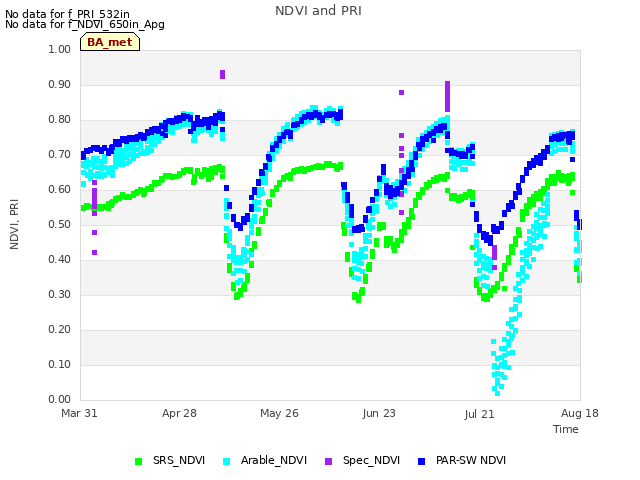Click the 0.40 y-axis tick label
The image size is (640, 480).
tap(60, 260)
